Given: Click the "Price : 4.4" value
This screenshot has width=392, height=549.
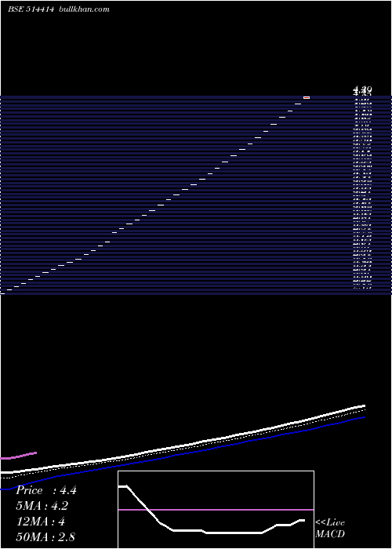Looking at the screenshot, I should 46,490.
